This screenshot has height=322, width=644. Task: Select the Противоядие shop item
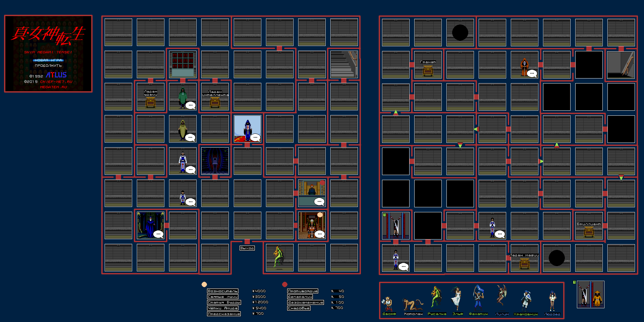[303, 291]
